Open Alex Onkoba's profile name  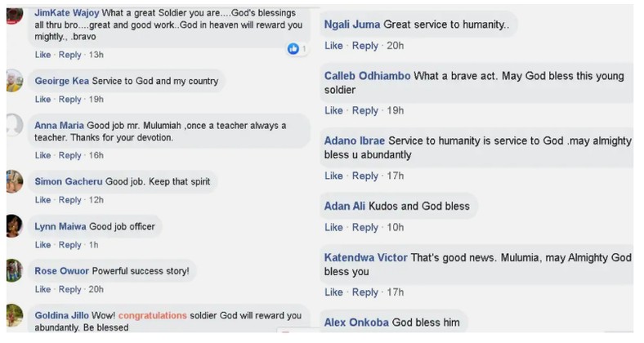tap(356, 323)
